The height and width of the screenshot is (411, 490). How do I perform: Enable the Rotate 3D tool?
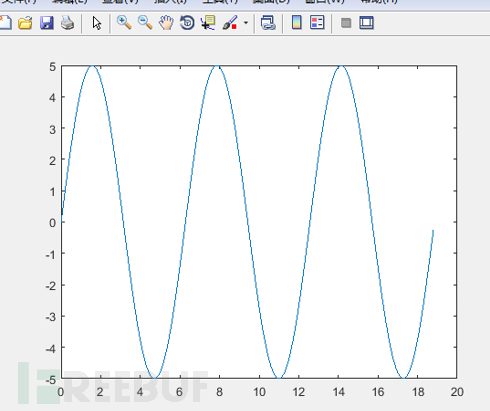187,23
